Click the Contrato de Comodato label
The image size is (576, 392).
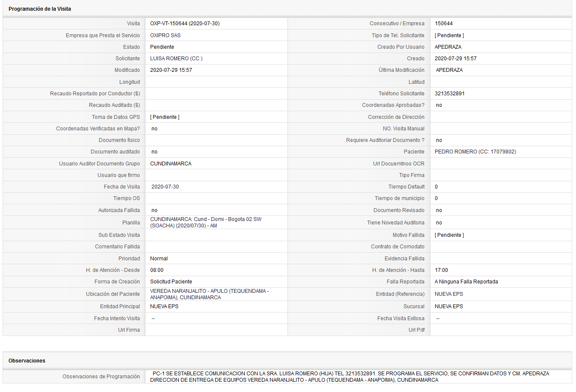click(398, 247)
